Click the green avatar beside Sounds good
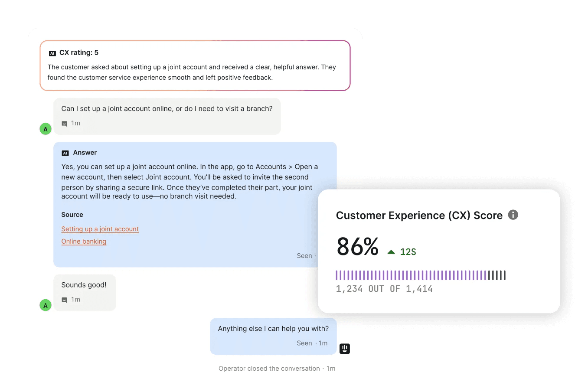 46,305
